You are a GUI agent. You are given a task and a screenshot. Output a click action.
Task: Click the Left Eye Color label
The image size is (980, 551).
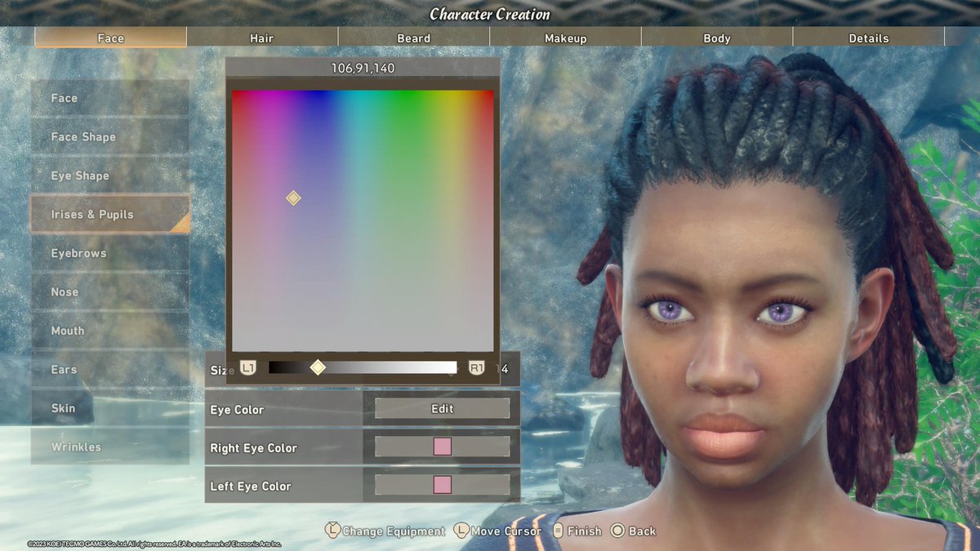pos(250,486)
